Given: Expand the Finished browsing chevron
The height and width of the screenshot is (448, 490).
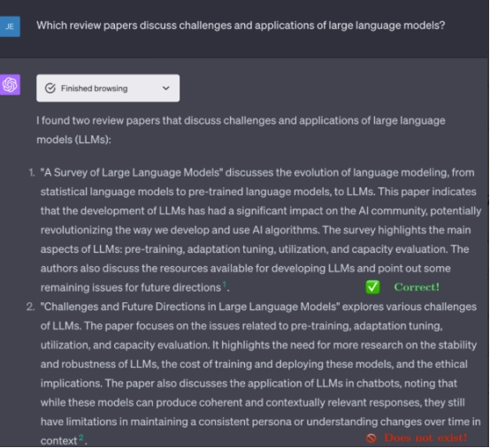Looking at the screenshot, I should pos(166,88).
